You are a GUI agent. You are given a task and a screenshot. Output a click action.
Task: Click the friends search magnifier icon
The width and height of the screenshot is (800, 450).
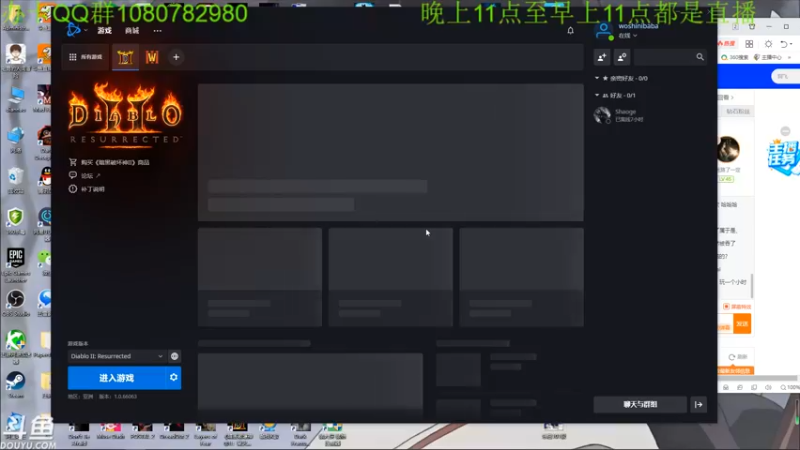coord(700,57)
